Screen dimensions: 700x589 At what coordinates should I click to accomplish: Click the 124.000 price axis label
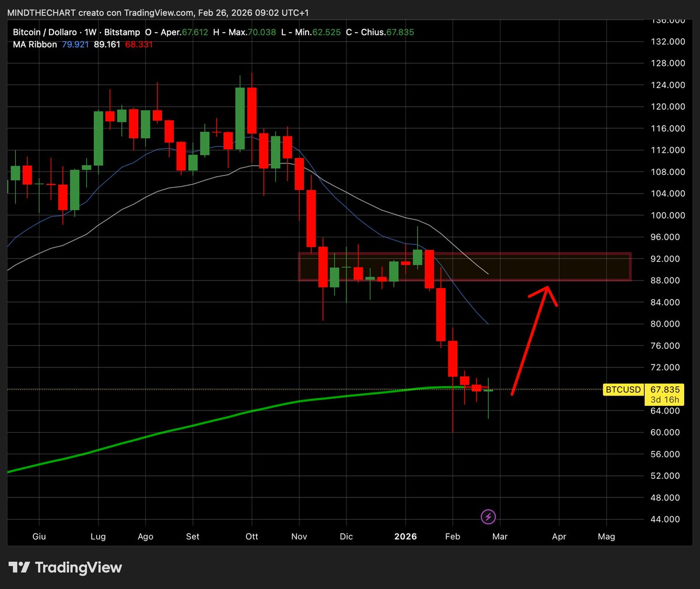[668, 85]
